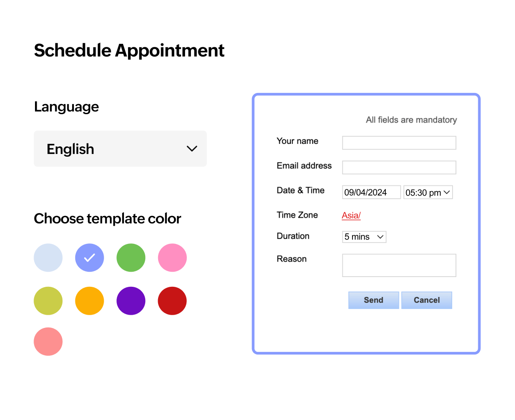The height and width of the screenshot is (420, 515).
Task: Select the olive yellow template color
Action: 48,301
